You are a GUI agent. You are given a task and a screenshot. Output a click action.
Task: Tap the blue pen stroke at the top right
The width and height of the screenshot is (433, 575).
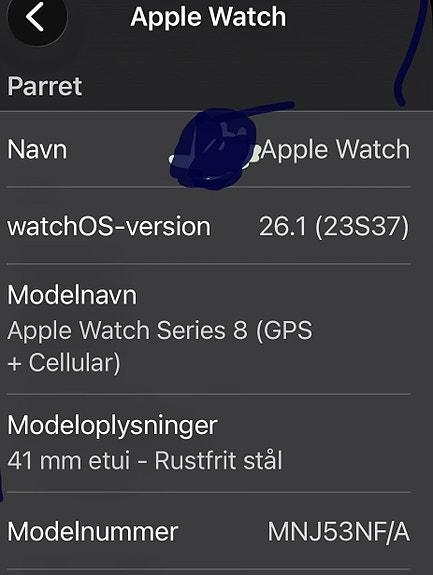[x=411, y=51]
